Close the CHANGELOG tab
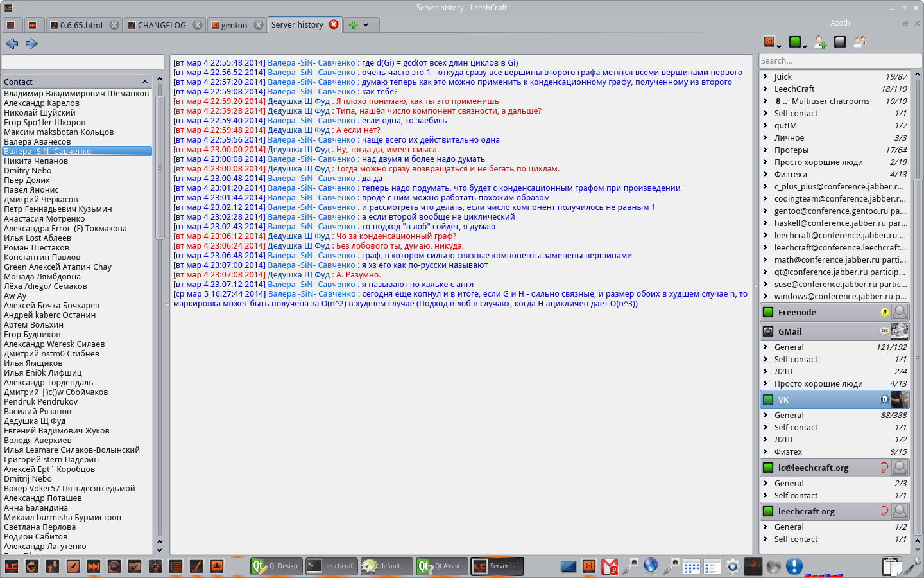 point(198,25)
